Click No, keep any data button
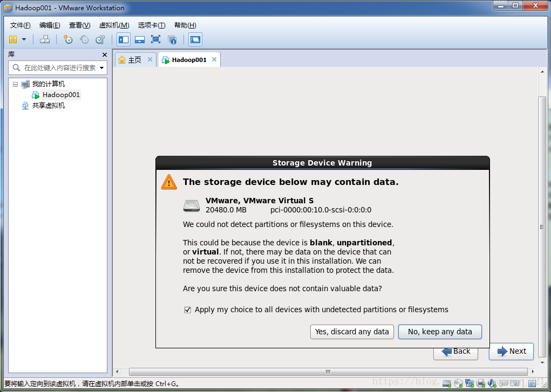551x392 pixels. [x=440, y=332]
